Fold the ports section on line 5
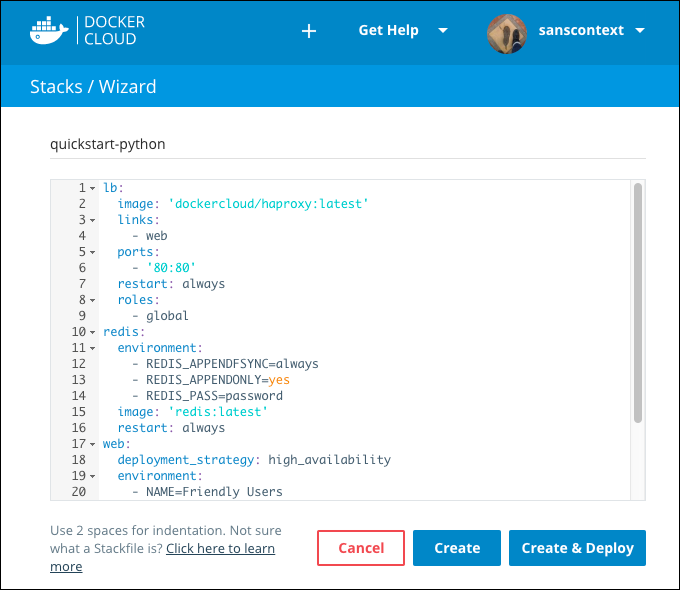This screenshot has height=590, width=680. (x=93, y=252)
